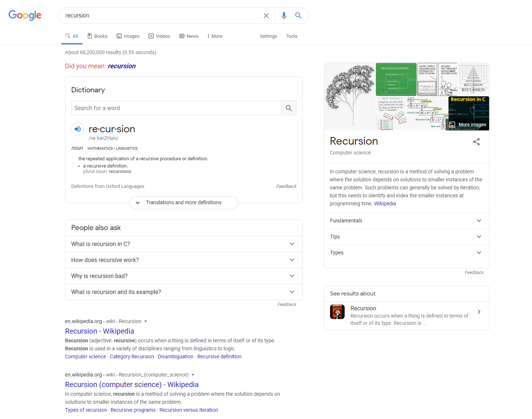The image size is (532, 419).
Task: Clear the search box with the X icon
Action: click(266, 15)
